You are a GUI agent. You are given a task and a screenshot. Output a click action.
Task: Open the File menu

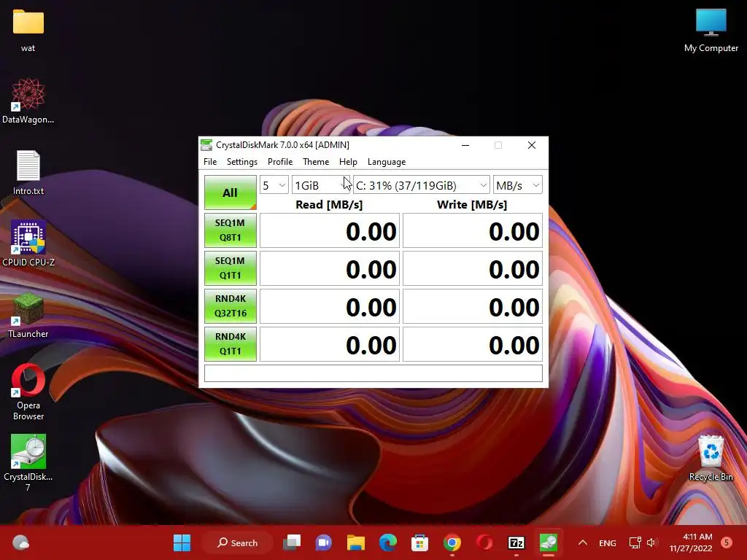point(210,162)
